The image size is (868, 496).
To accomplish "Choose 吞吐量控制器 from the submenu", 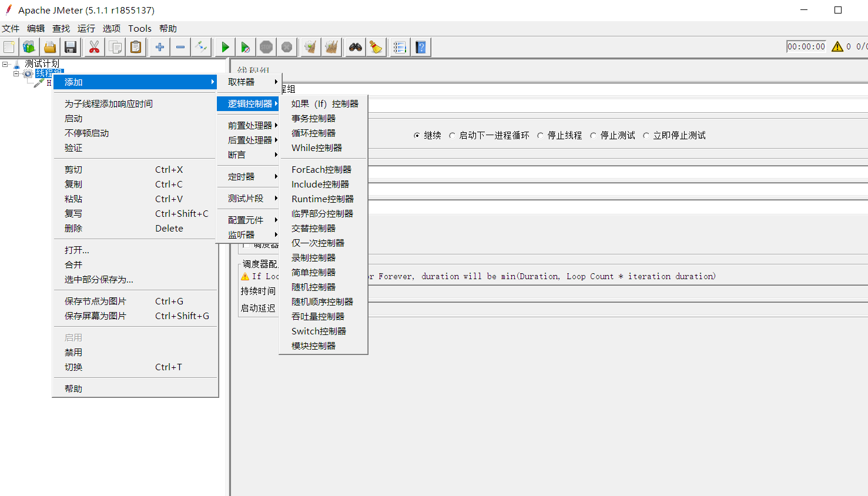I will (324, 316).
